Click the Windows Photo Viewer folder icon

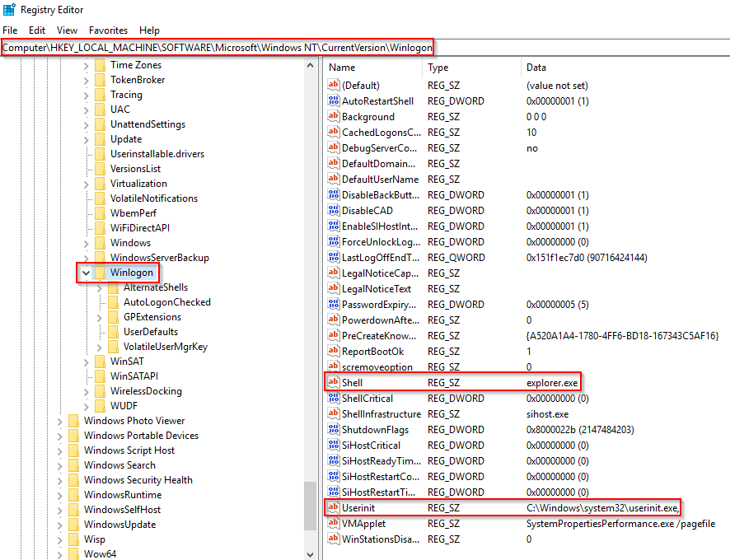point(73,421)
